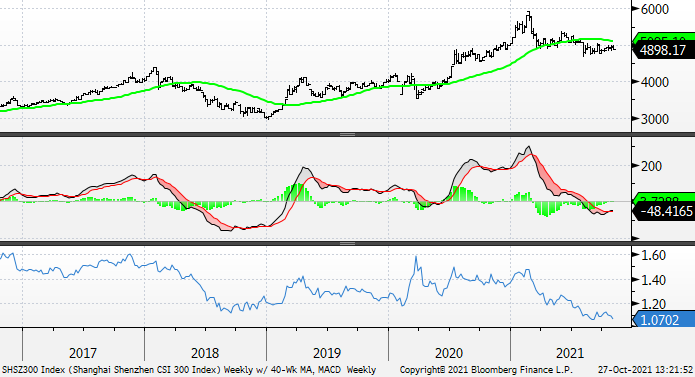Click the 200 MACD axis label
This screenshot has height=377, width=695.
coord(651,166)
